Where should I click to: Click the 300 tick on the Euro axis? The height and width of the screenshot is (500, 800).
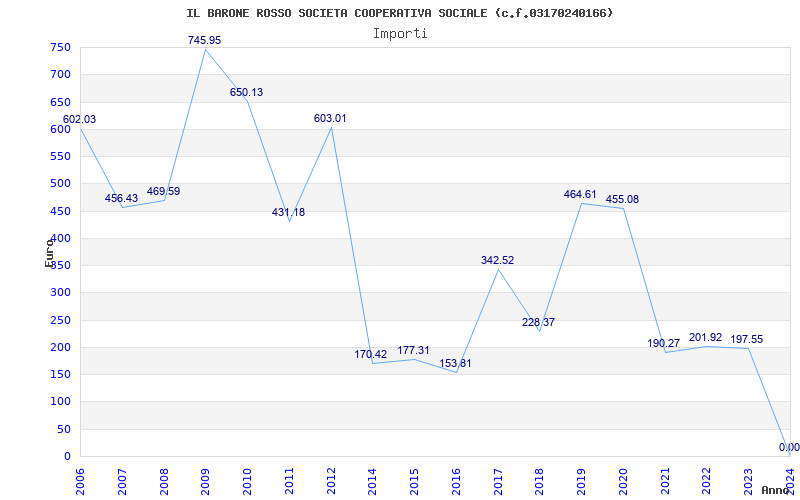click(x=60, y=293)
